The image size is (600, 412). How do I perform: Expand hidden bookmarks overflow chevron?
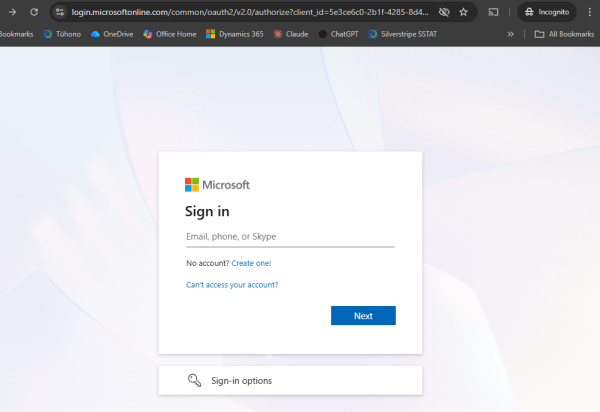pyautogui.click(x=511, y=34)
